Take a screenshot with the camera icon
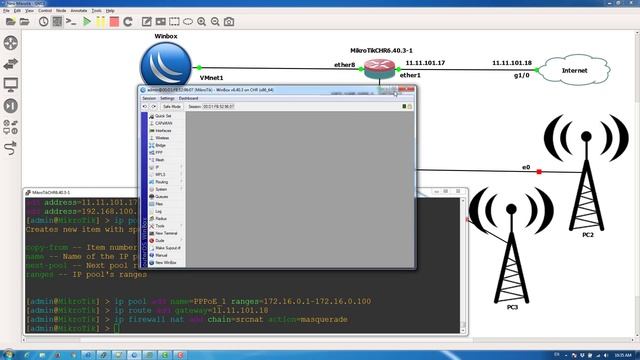640x360 pixels. (229, 22)
